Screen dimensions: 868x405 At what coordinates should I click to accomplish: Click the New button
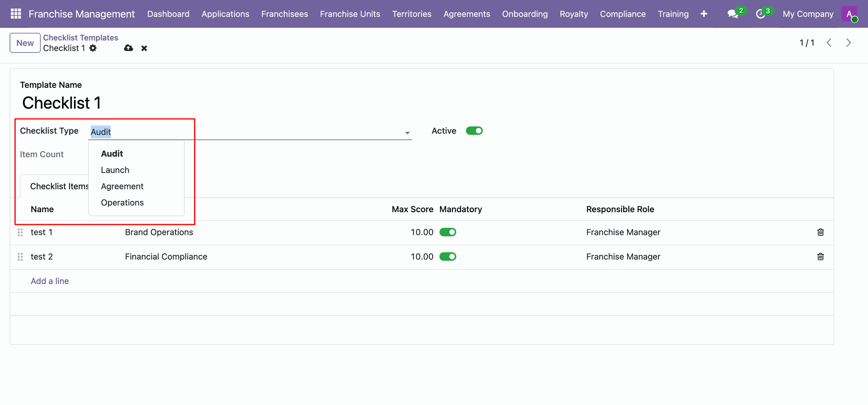[x=25, y=43]
